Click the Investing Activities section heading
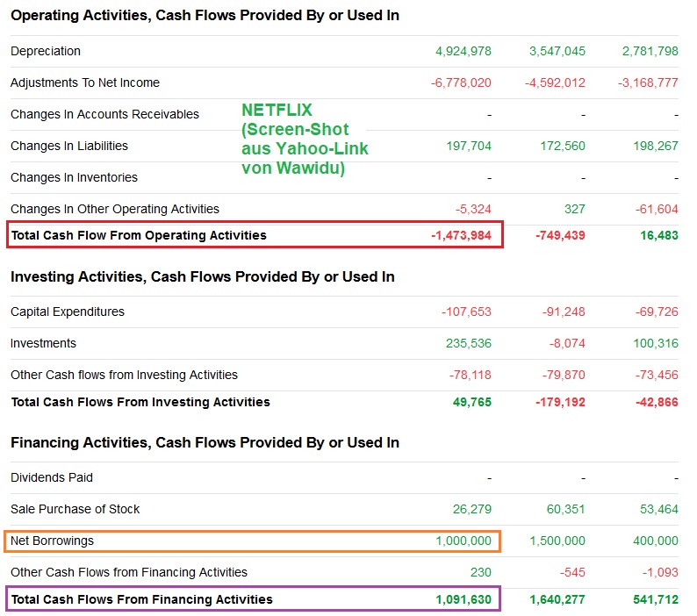Image resolution: width=697 pixels, height=616 pixels. (203, 276)
